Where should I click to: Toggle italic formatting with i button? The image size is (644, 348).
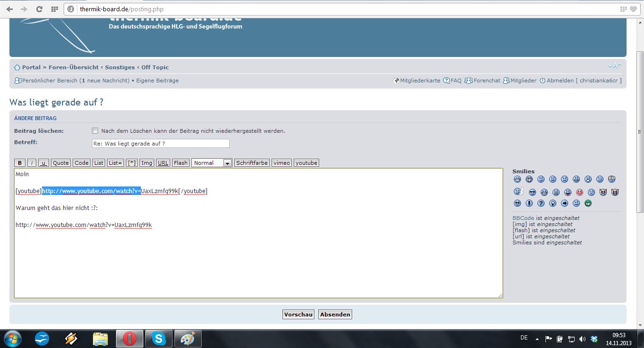[32, 163]
